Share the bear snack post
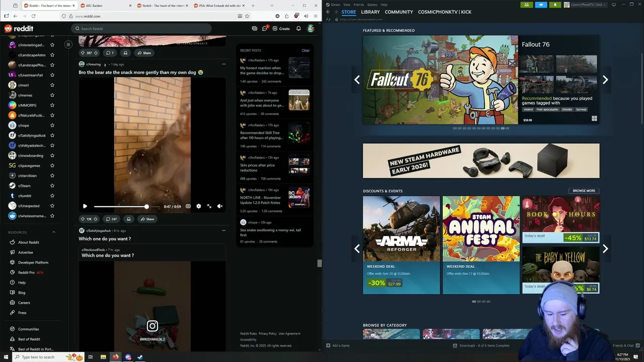This screenshot has height=362, width=644. coord(147,219)
